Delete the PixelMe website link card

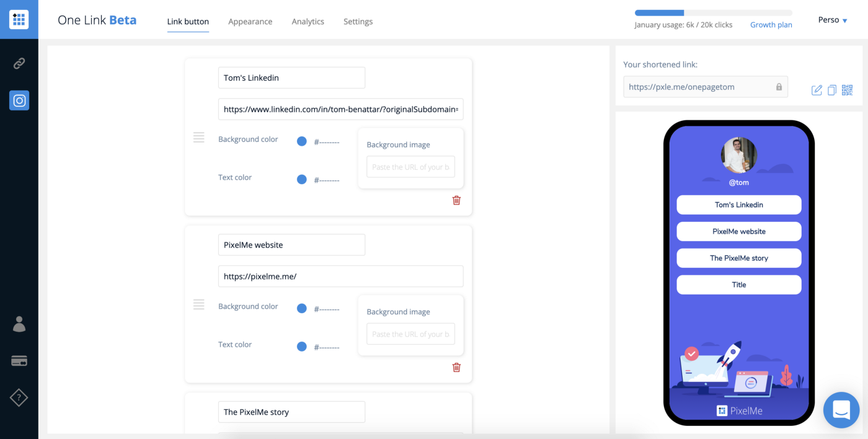(x=456, y=367)
